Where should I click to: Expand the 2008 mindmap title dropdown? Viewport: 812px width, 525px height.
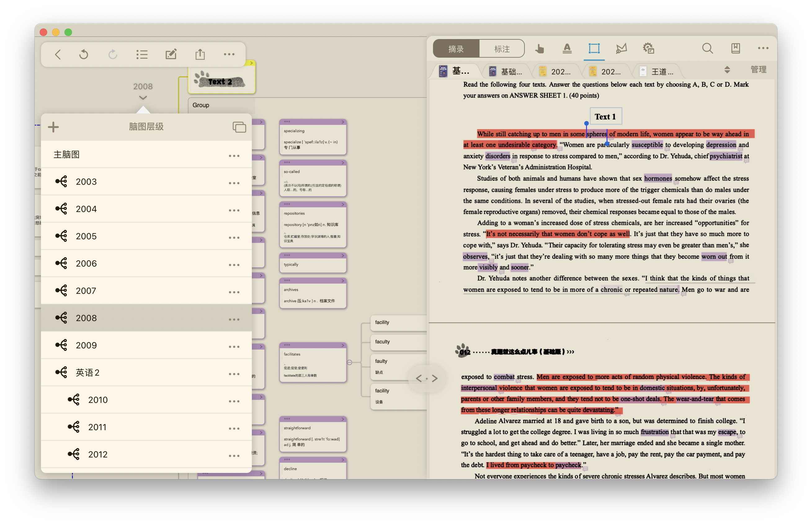click(x=143, y=98)
